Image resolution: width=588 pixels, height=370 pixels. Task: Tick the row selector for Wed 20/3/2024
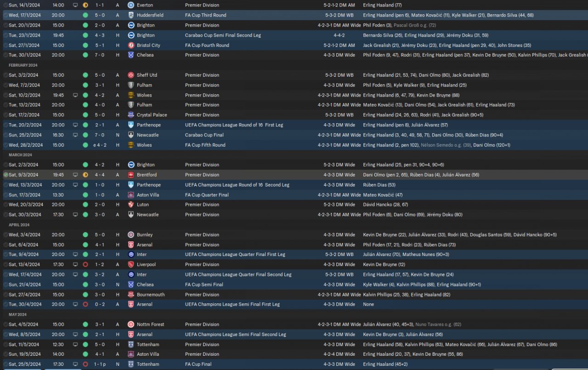pyautogui.click(x=6, y=205)
